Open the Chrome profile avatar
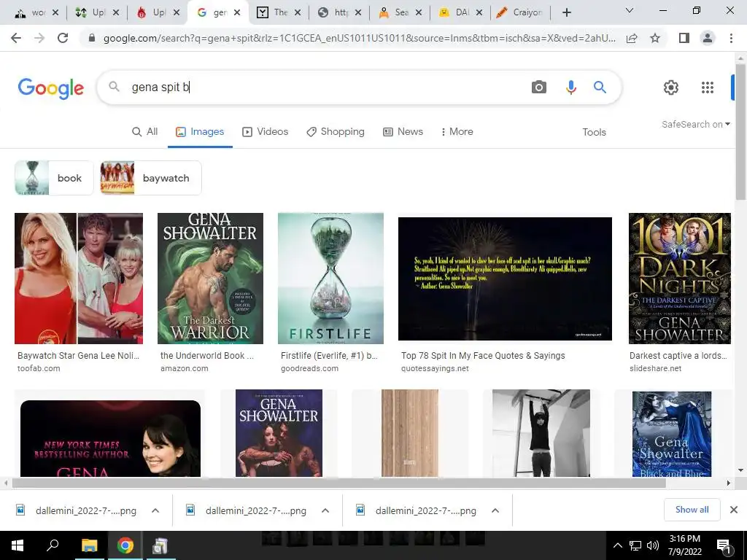 [x=708, y=38]
